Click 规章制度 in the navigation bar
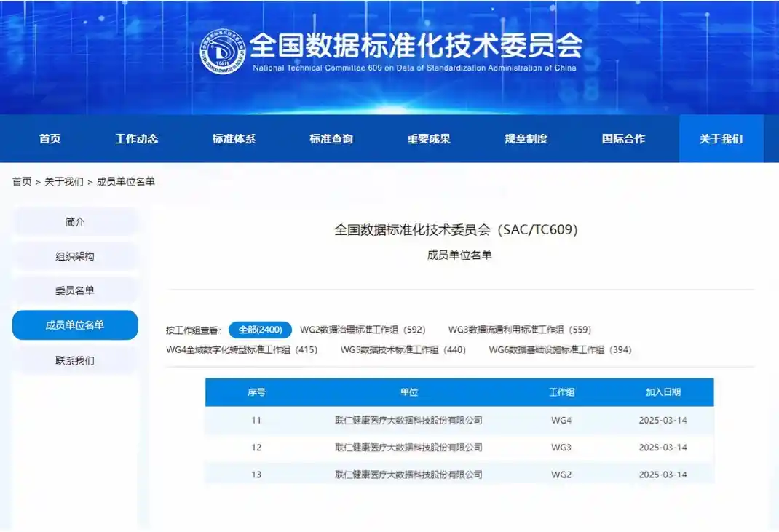 pyautogui.click(x=526, y=138)
